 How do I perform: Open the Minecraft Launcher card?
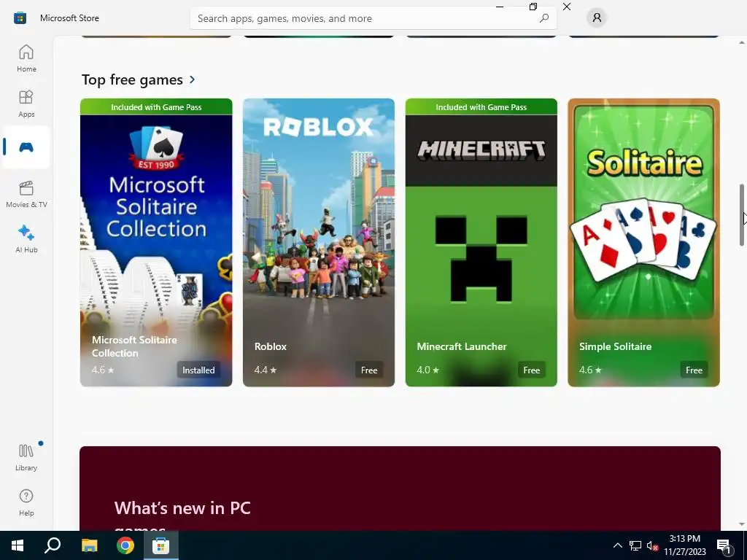point(481,242)
